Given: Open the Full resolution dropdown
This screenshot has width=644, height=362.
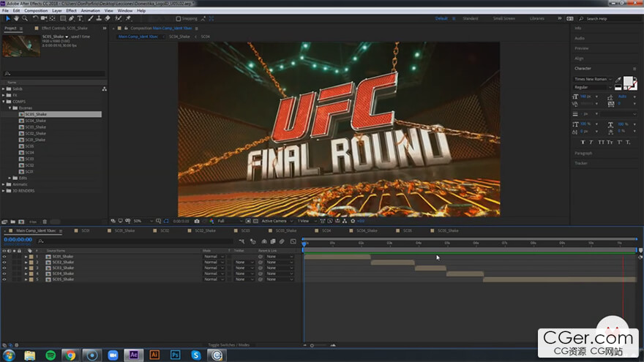Looking at the screenshot, I should tap(230, 221).
